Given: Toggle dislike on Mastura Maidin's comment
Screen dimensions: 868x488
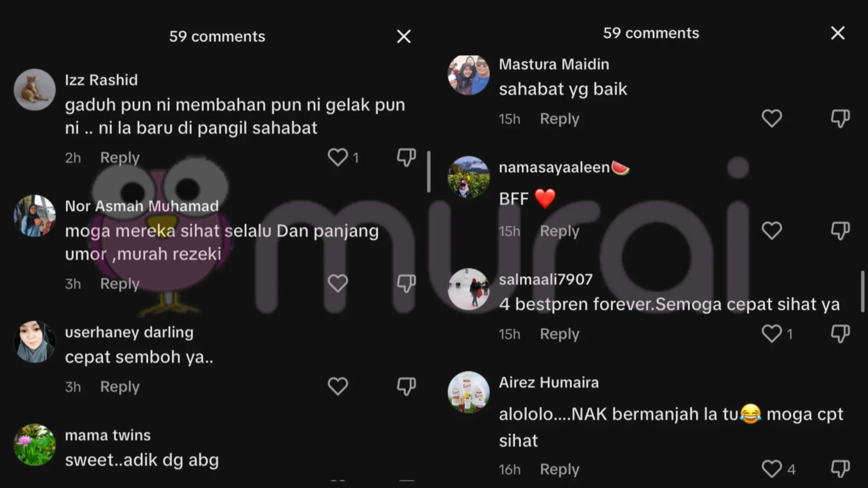Looking at the screenshot, I should coord(840,119).
